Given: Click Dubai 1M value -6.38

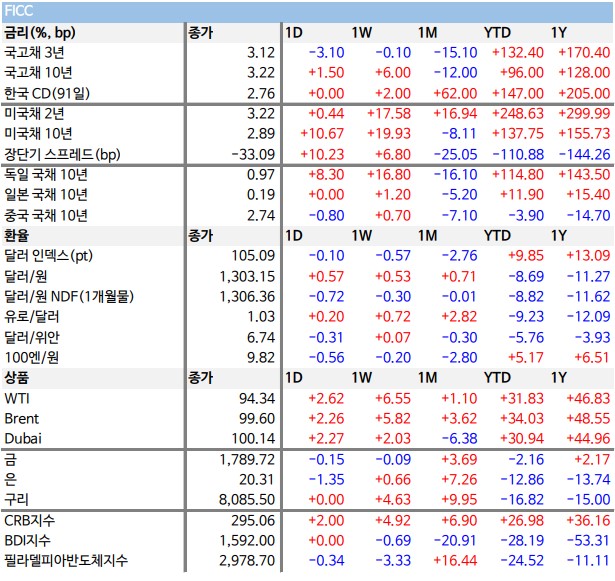Looking at the screenshot, I should point(459,439).
